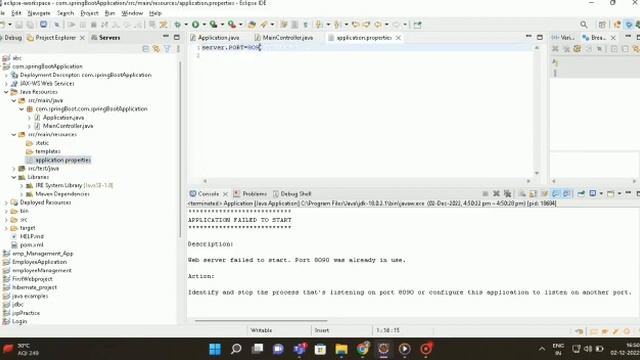Switch to Problems tab

pyautogui.click(x=250, y=193)
